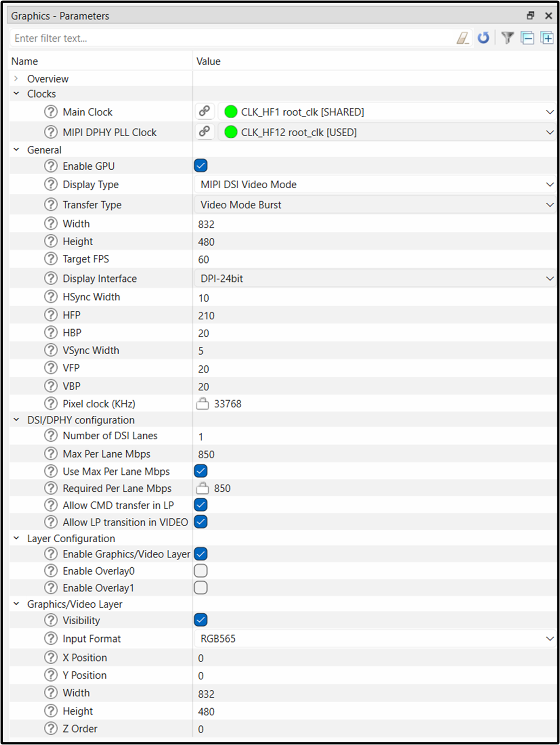The height and width of the screenshot is (745, 560).
Task: Click the filter text input field
Action: pyautogui.click(x=228, y=38)
